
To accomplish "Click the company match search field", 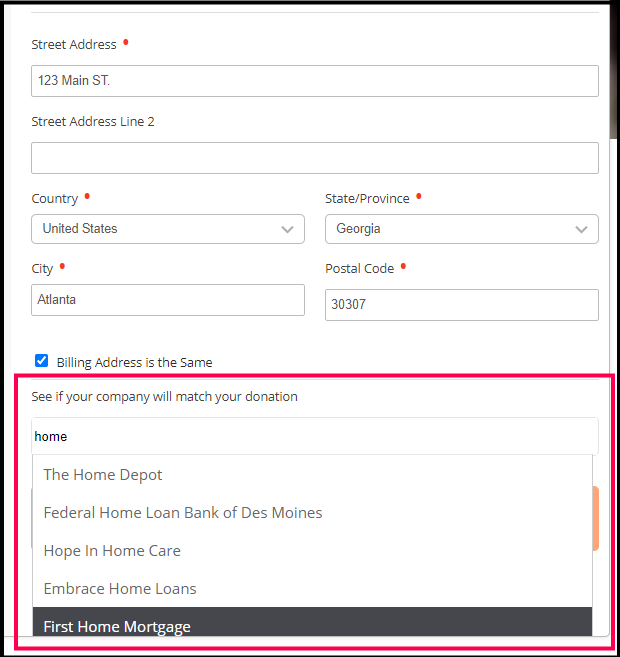I will pyautogui.click(x=315, y=436).
